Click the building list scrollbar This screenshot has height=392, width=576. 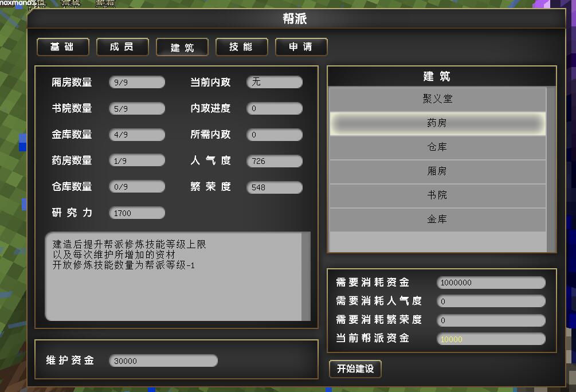[x=551, y=170]
